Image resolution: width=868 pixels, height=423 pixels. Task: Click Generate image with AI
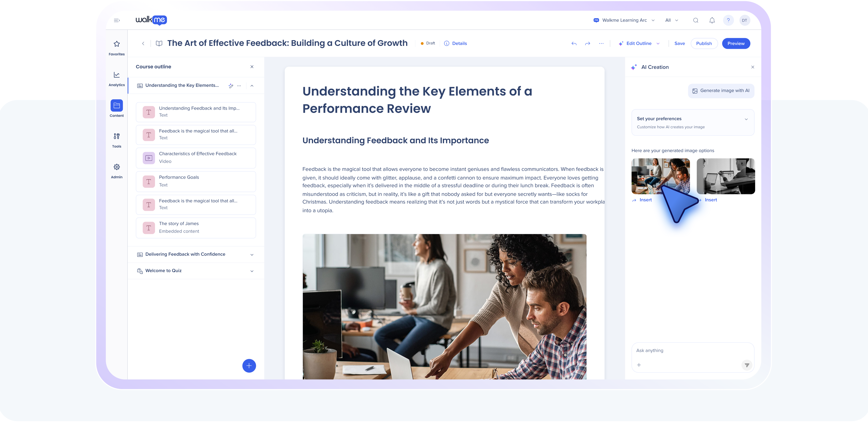pos(721,91)
